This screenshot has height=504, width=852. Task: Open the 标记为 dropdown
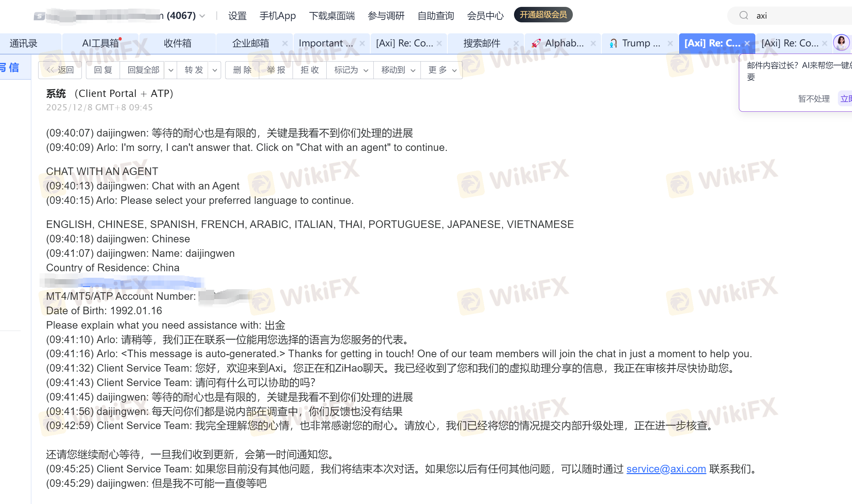click(x=350, y=70)
